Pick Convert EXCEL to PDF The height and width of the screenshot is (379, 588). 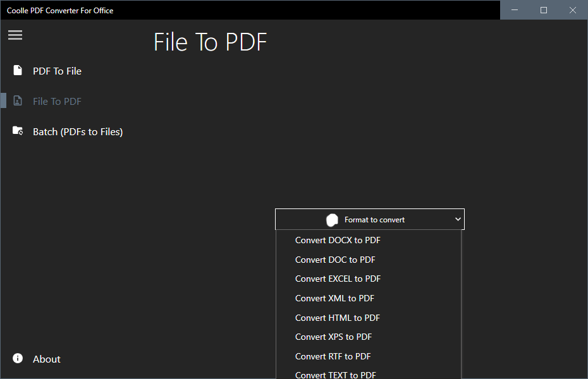[338, 279]
